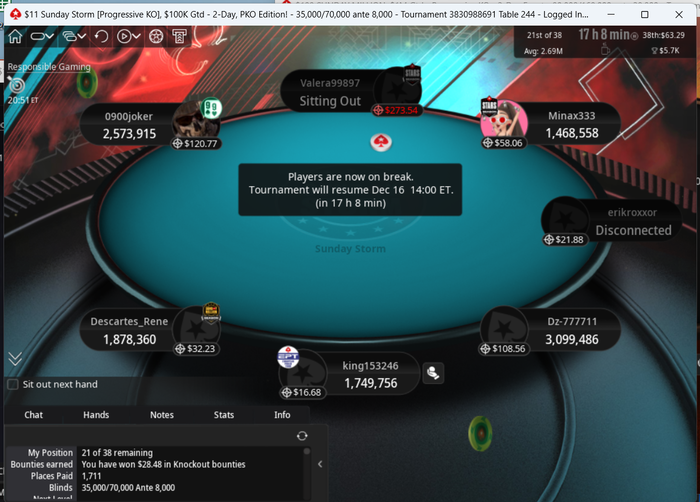
Task: Enable Sit out next hand checkbox
Action: [13, 384]
